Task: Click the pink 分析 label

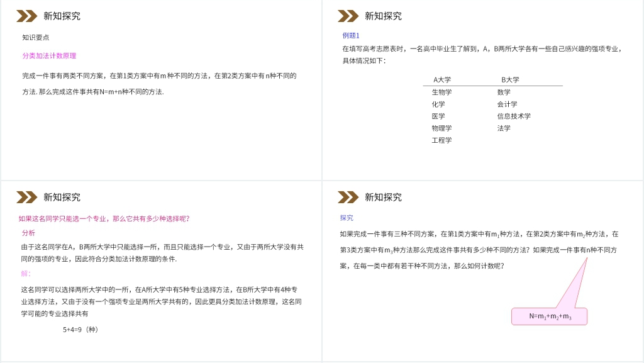Action: click(28, 233)
